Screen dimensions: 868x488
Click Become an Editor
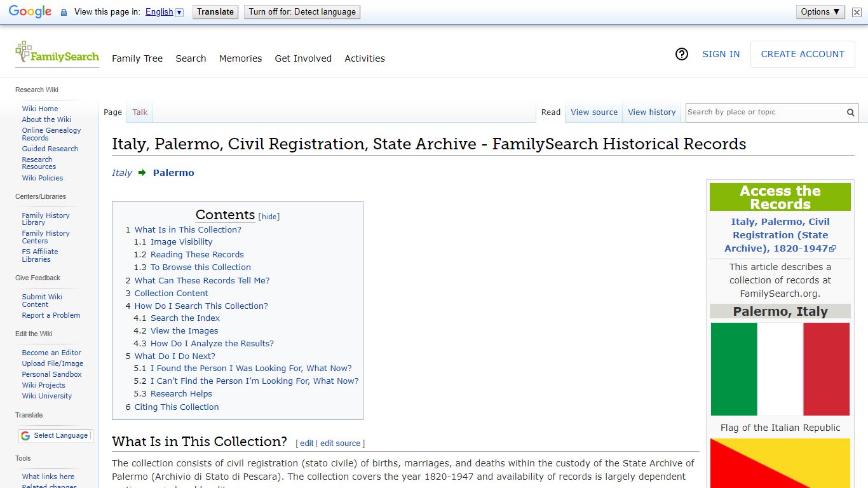51,353
